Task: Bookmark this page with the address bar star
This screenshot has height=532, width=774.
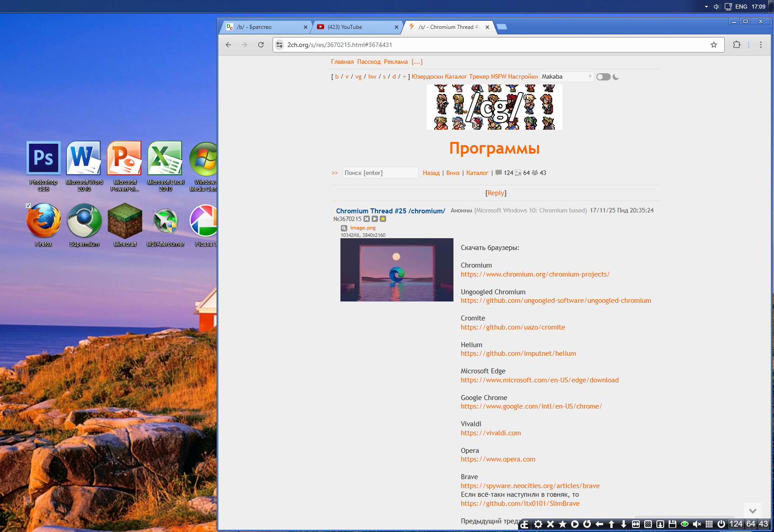Action: point(714,45)
